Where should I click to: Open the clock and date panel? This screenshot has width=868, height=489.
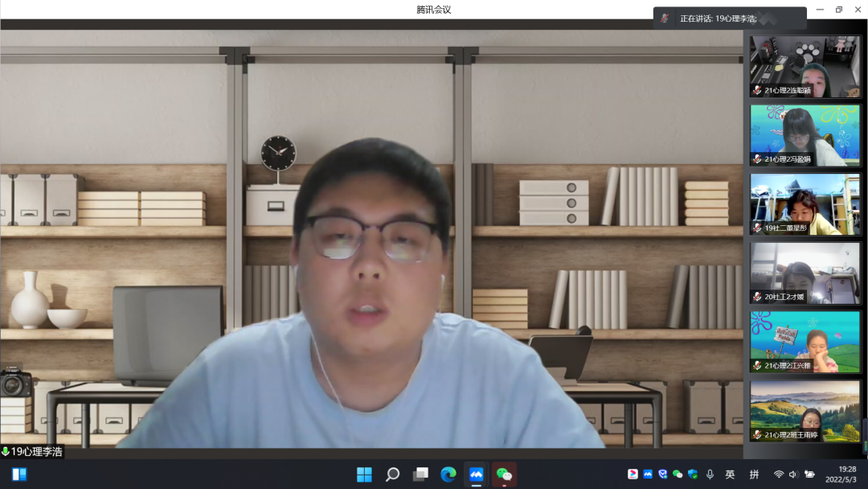pos(847,475)
